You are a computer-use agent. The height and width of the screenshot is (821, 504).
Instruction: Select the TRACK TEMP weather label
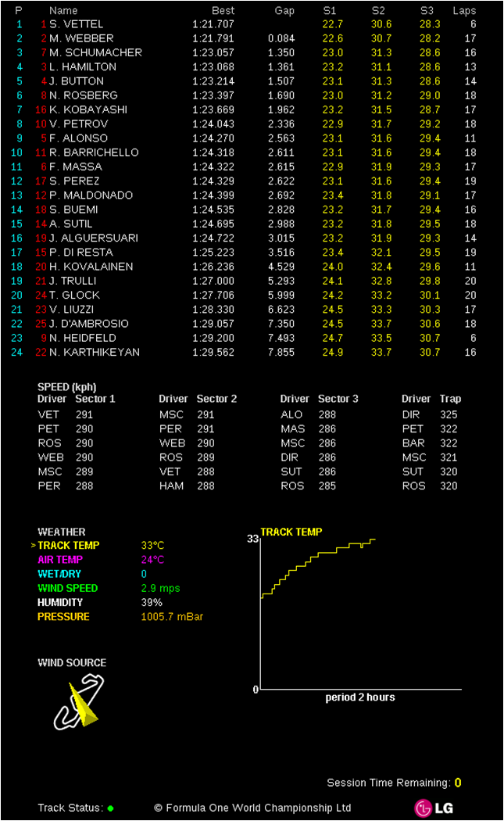pyautogui.click(x=69, y=546)
